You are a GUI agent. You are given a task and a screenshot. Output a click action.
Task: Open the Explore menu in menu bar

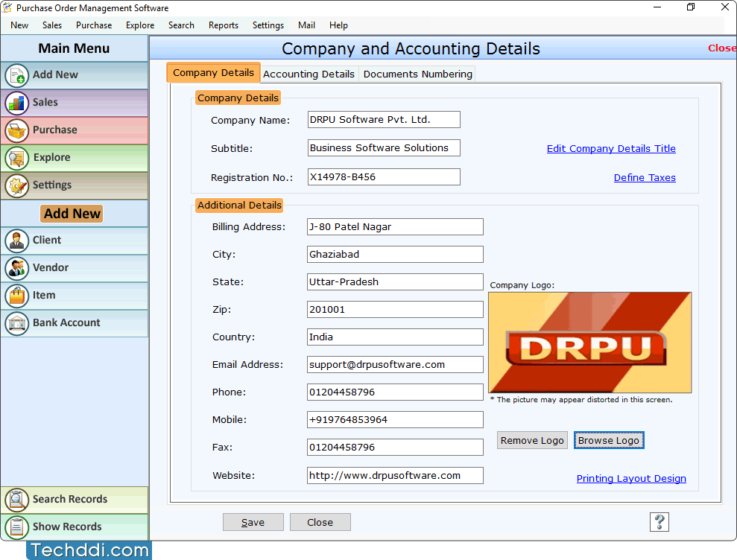[x=140, y=25]
